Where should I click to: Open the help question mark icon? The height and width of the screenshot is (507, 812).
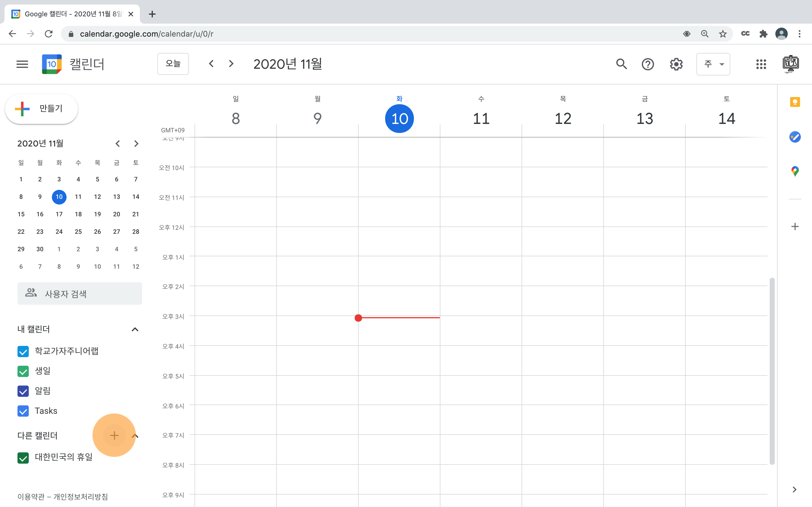tap(648, 64)
